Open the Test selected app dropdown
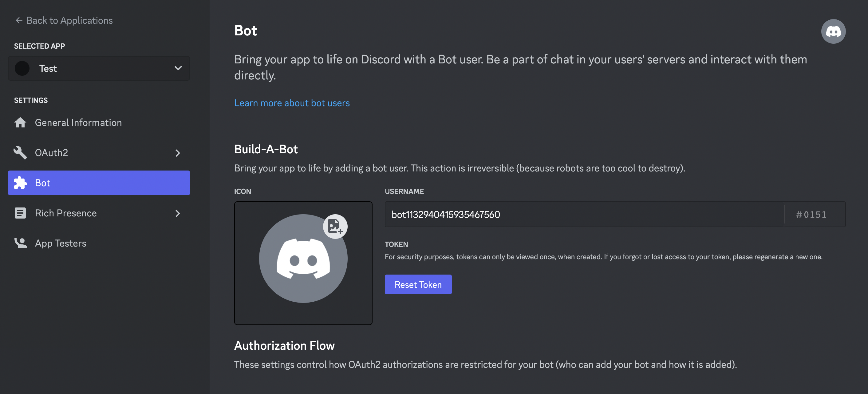The image size is (868, 394). tap(178, 68)
